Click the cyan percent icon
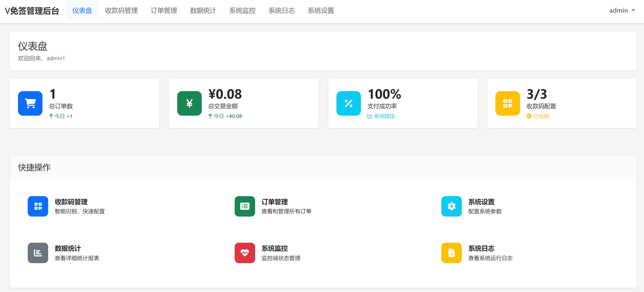Image resolution: width=644 pixels, height=292 pixels. 348,103
